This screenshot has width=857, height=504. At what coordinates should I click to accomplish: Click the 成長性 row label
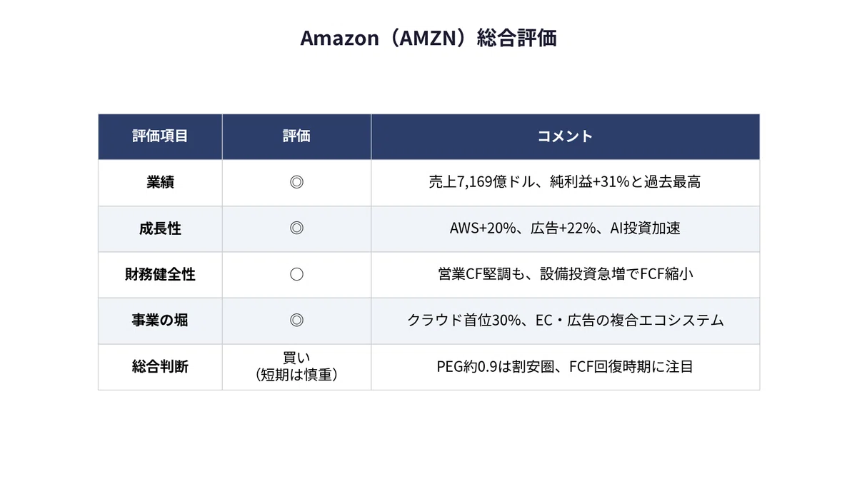160,228
